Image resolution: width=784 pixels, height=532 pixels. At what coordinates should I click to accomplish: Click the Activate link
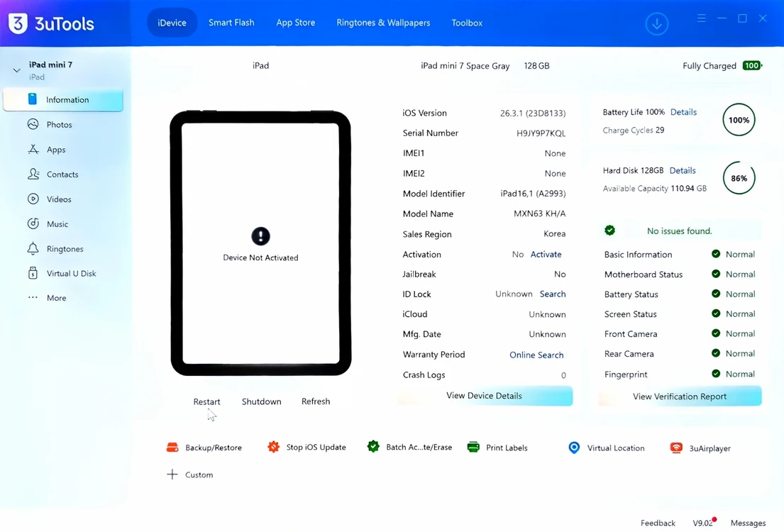click(x=546, y=254)
